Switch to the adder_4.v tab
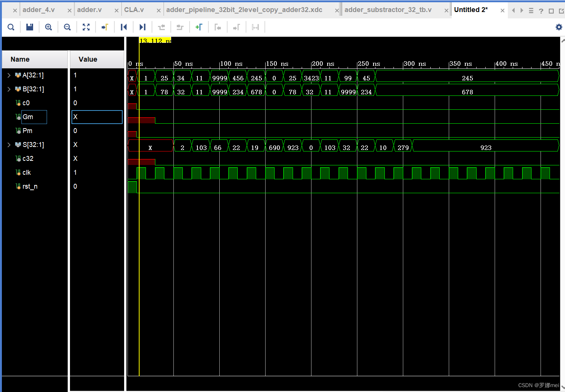The width and height of the screenshot is (565, 392). 38,10
